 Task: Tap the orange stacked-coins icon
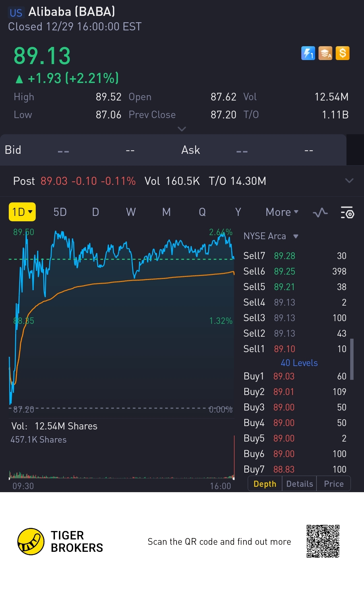pos(325,53)
